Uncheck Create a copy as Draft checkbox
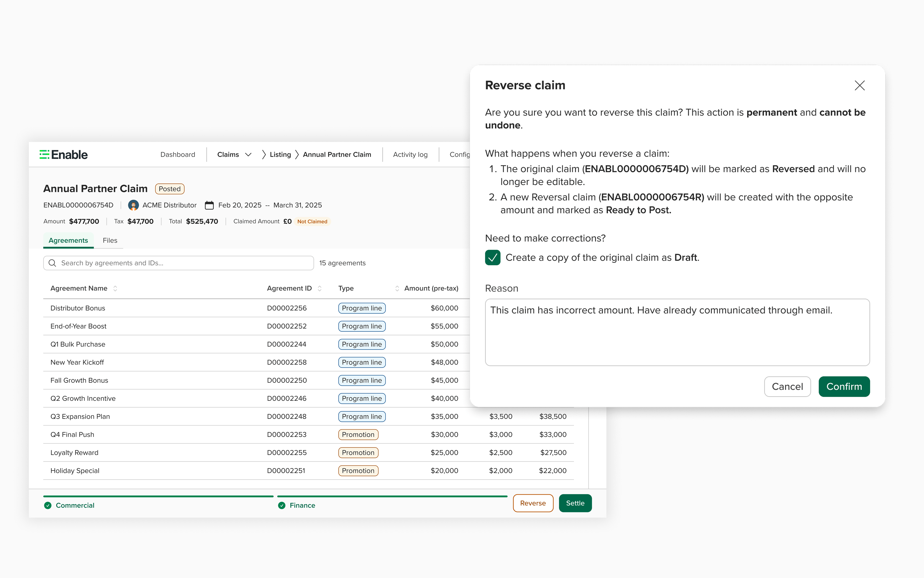 coord(492,258)
